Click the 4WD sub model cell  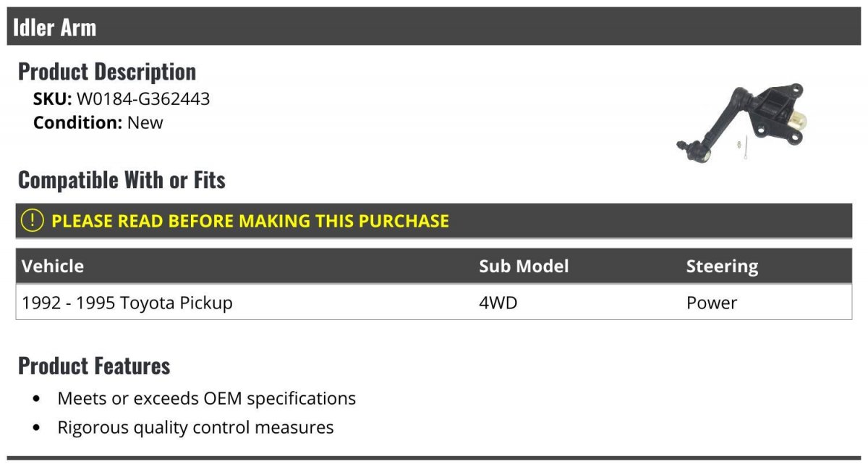498,303
